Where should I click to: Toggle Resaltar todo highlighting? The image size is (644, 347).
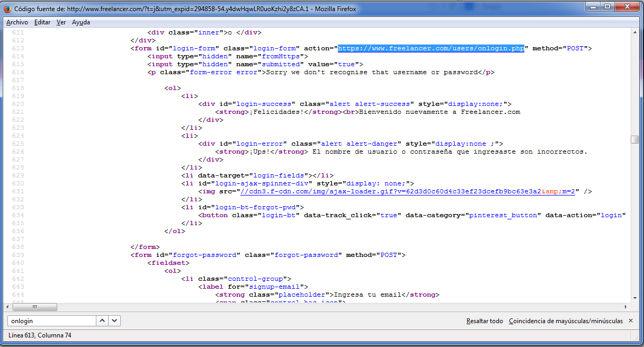click(x=485, y=321)
